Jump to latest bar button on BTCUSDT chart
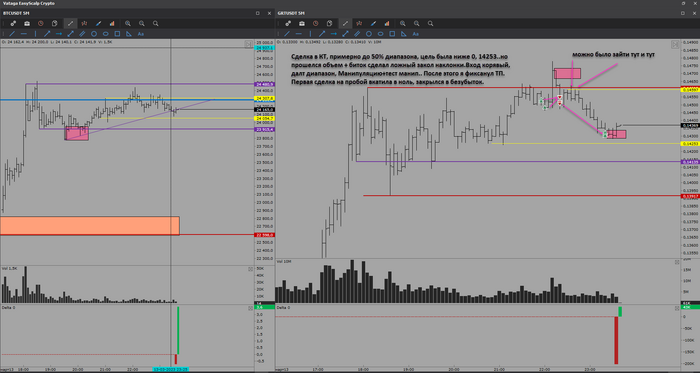This screenshot has width=700, height=373. [x=248, y=44]
